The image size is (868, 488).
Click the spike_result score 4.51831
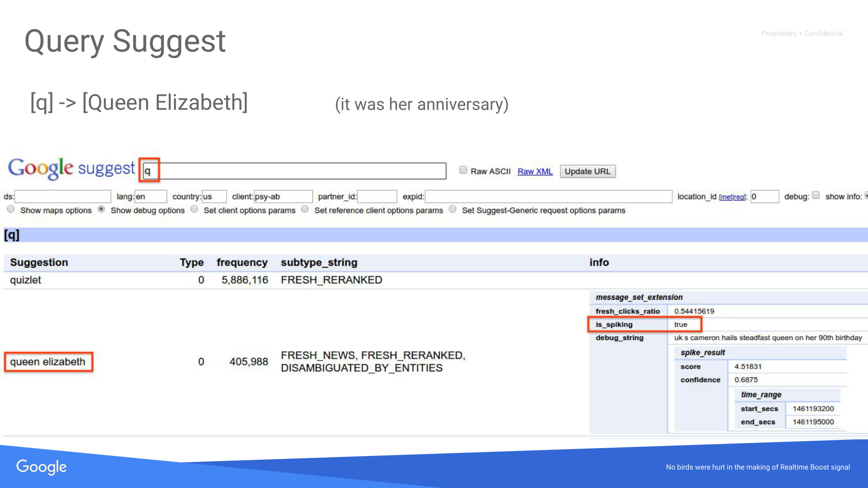(x=748, y=367)
